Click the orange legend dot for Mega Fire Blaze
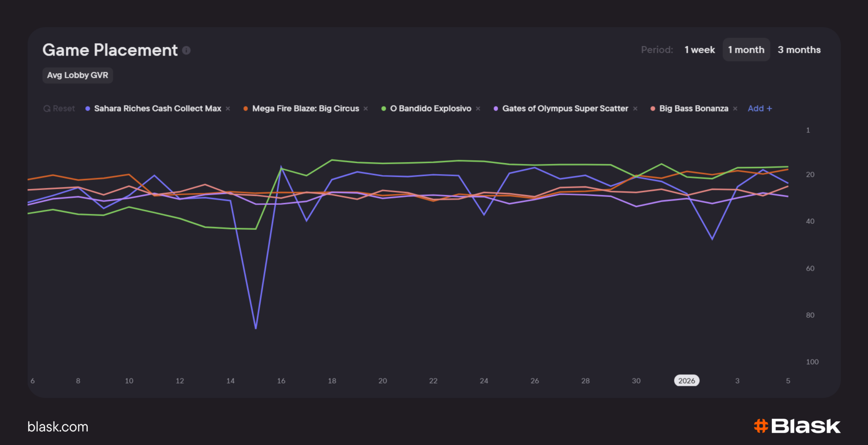The height and width of the screenshot is (445, 868). click(x=246, y=109)
